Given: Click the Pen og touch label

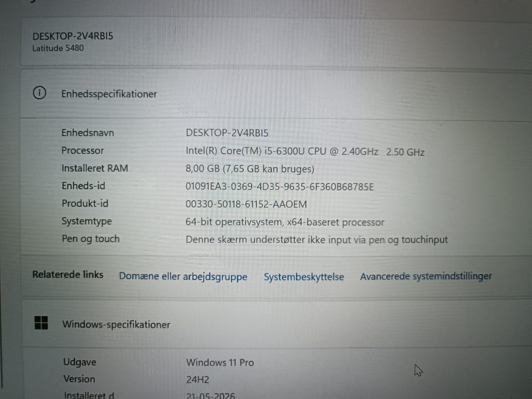Looking at the screenshot, I should 90,239.
